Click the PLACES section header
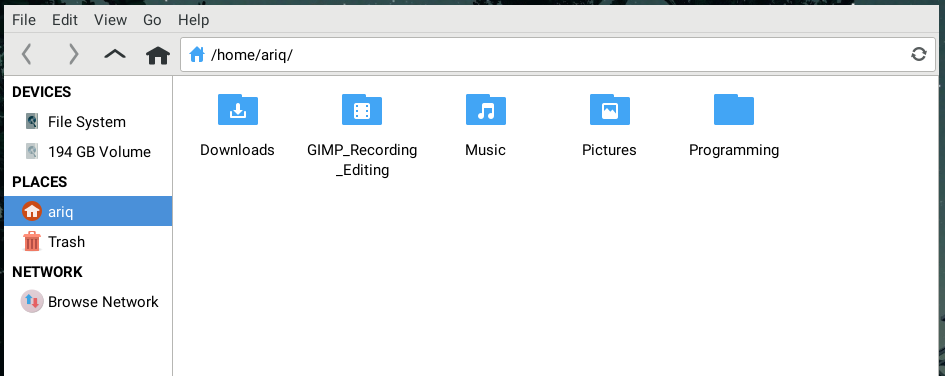 click(x=39, y=182)
